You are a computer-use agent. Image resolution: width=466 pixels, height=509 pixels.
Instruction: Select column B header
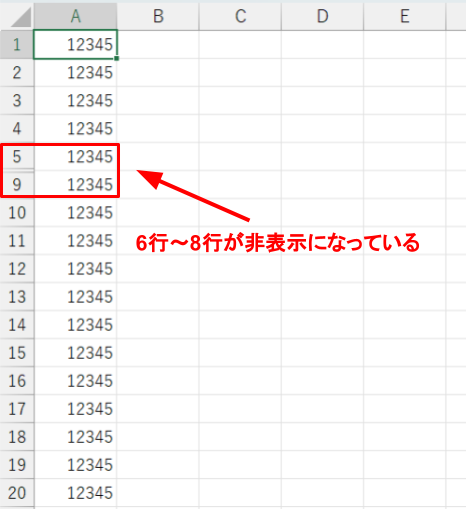[158, 16]
